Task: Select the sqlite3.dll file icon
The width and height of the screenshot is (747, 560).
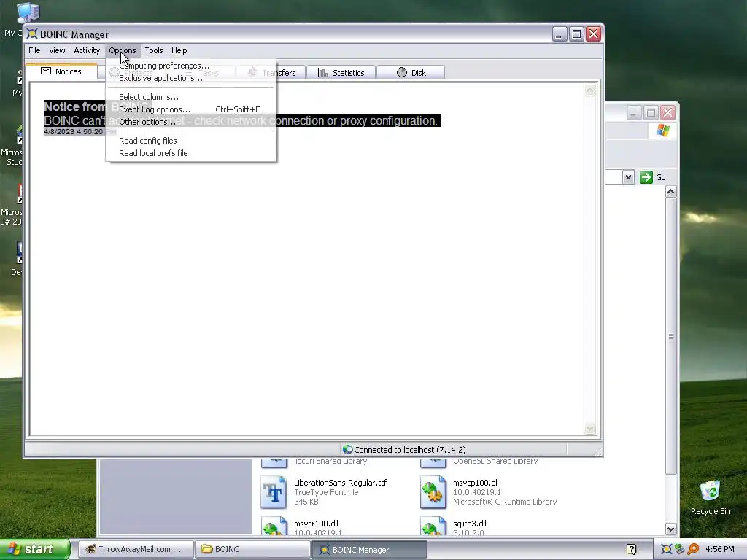Action: 433,526
